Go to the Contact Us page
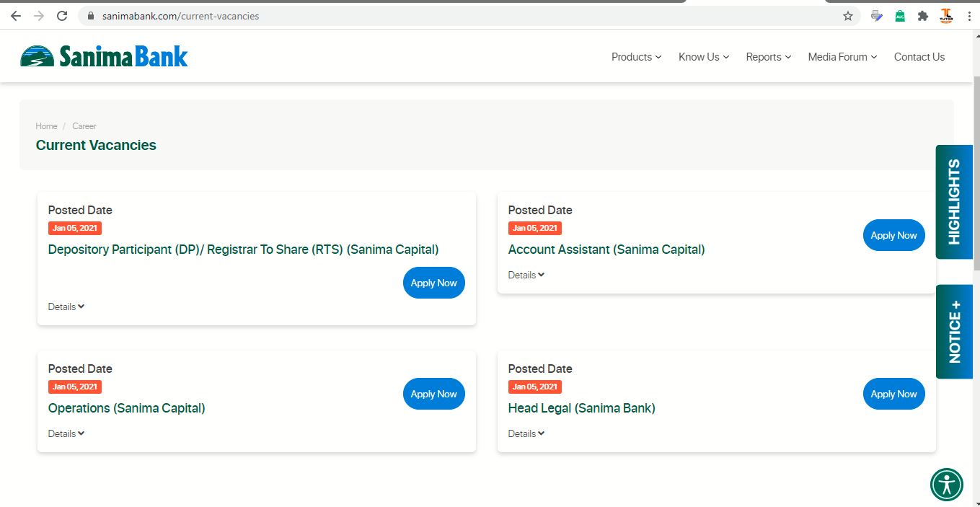 tap(919, 57)
